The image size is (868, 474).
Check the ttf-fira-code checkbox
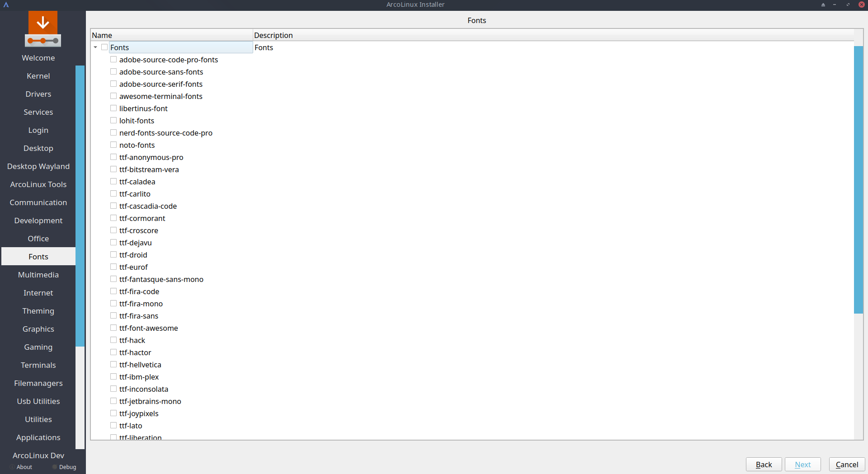tap(113, 291)
